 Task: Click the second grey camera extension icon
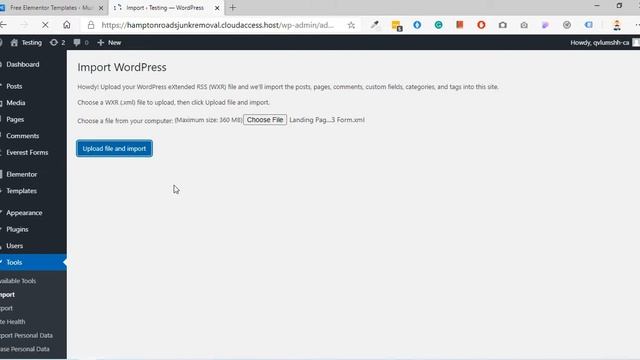[524, 25]
